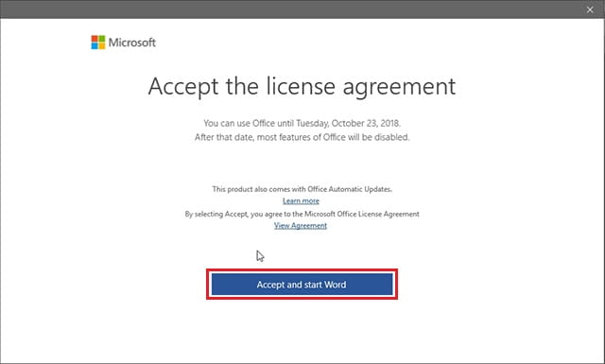Viewport: 605px width, 364px height.
Task: Close the license agreement dialog
Action: 590,9
